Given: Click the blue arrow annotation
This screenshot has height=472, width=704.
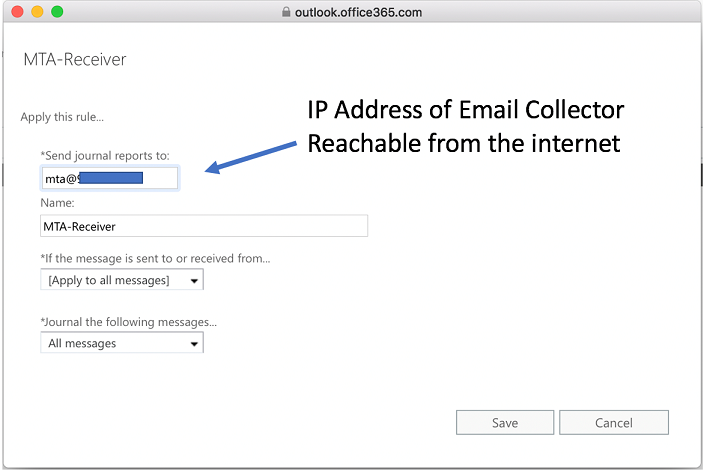Looking at the screenshot, I should click(x=251, y=159).
